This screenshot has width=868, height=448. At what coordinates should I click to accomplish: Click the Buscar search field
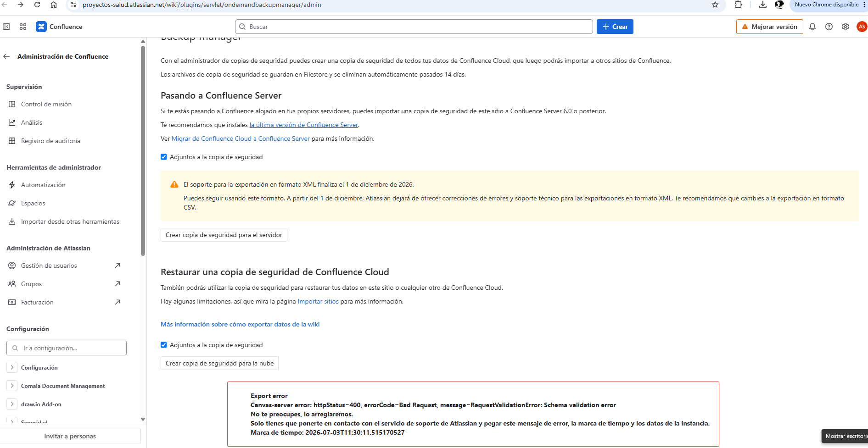tap(414, 27)
